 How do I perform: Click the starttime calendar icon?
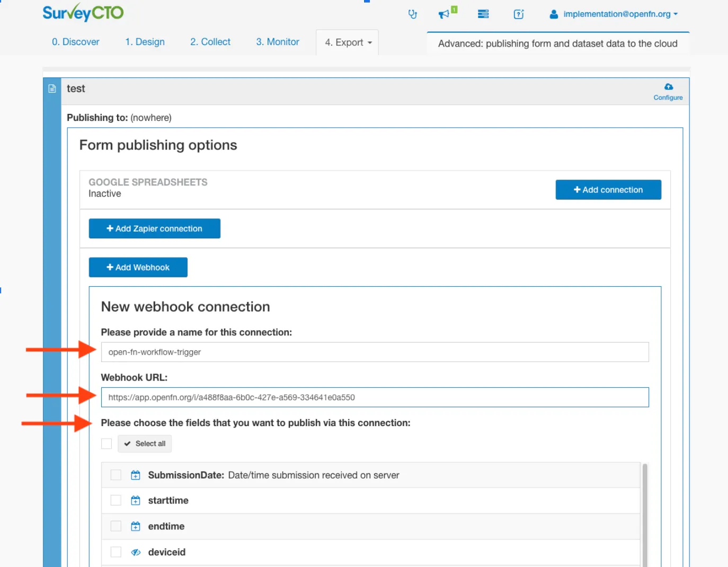coord(136,500)
